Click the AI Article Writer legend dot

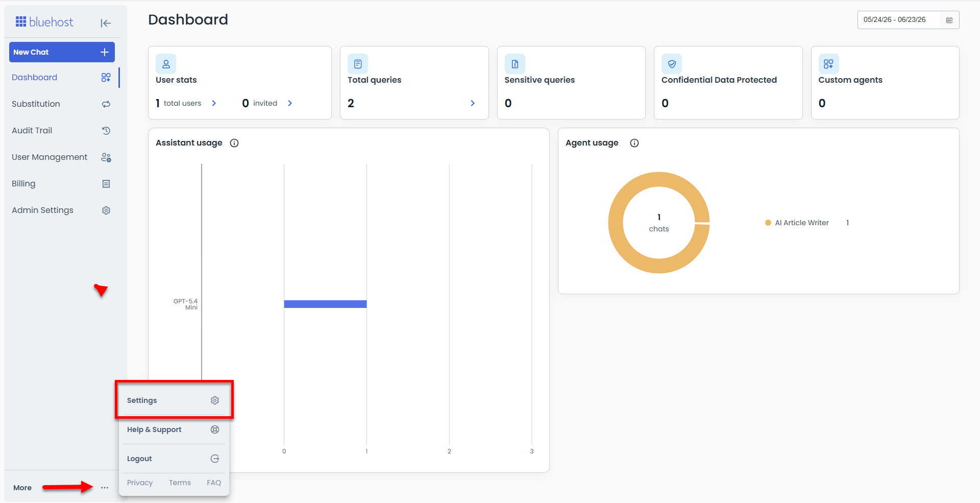pos(768,223)
